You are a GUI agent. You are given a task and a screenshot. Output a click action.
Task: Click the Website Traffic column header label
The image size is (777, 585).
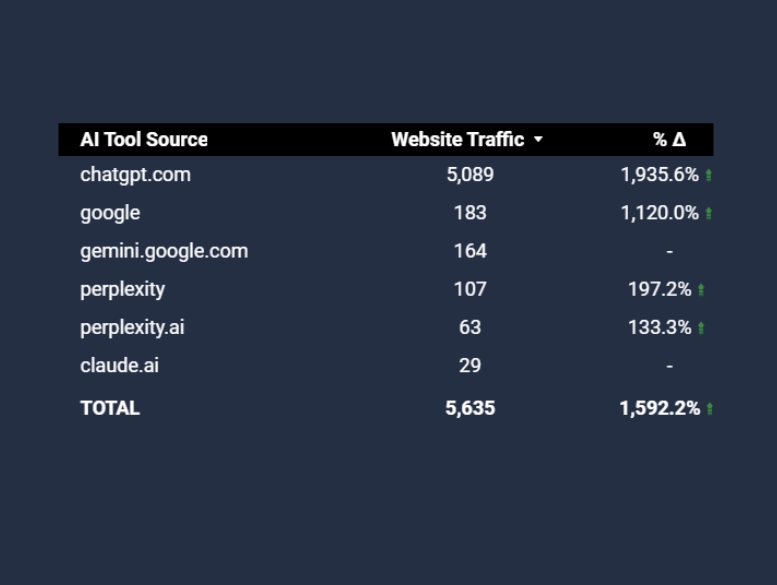457,140
